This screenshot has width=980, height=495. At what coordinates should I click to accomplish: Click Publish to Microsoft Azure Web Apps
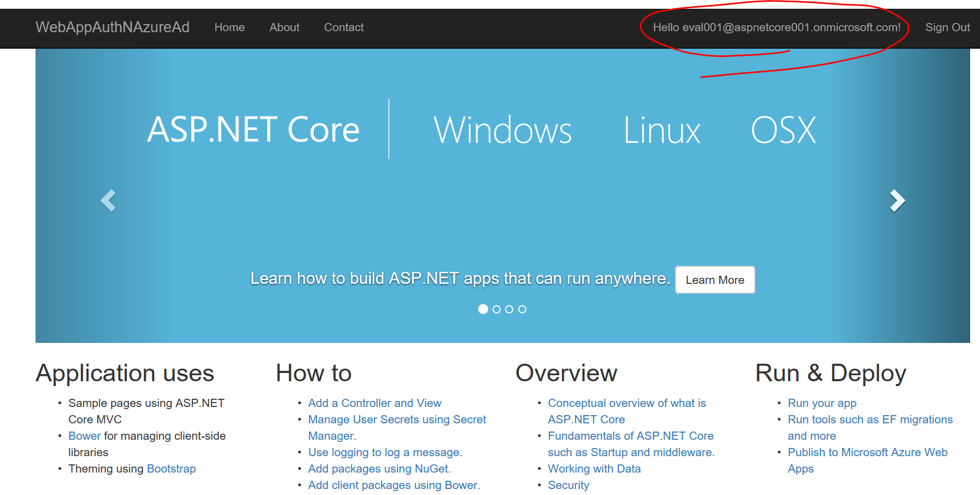coord(867,452)
